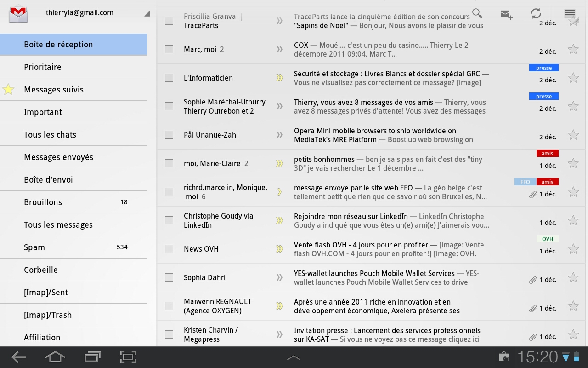Select checkbox for L'Informaticien email
The height and width of the screenshot is (368, 588).
pyautogui.click(x=169, y=78)
